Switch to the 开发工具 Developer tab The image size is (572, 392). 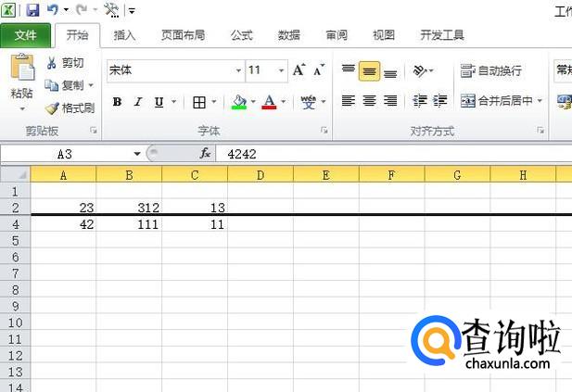(442, 35)
